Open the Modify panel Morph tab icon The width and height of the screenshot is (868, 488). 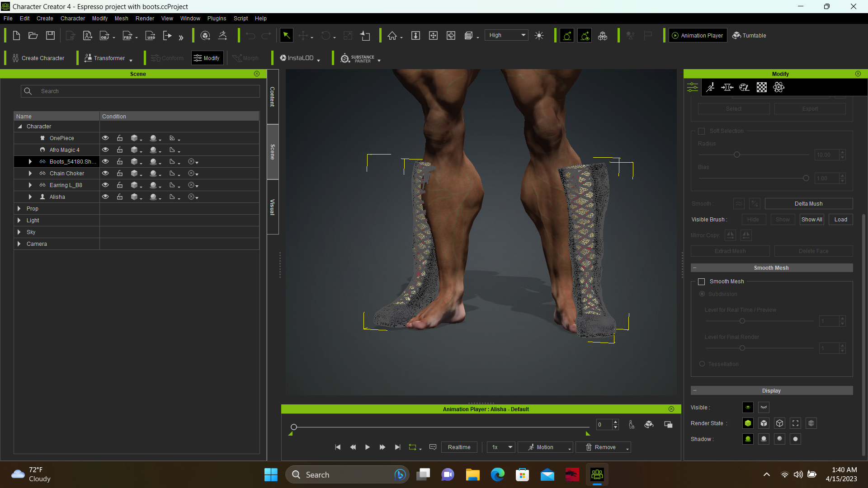coord(727,88)
